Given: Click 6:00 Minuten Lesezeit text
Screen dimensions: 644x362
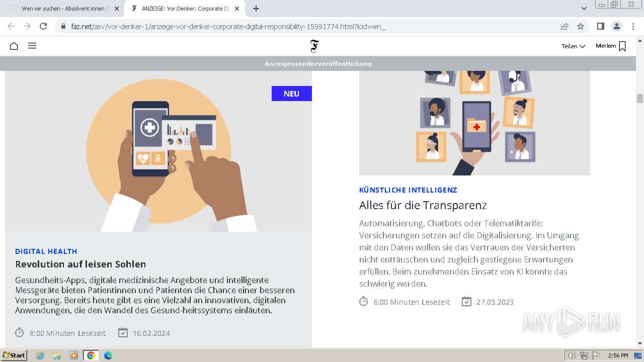Looking at the screenshot, I should tap(412, 302).
